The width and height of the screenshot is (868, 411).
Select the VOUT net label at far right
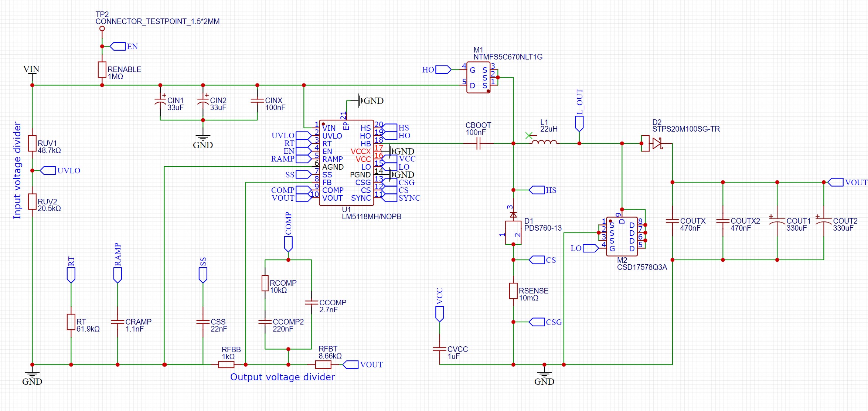click(847, 182)
